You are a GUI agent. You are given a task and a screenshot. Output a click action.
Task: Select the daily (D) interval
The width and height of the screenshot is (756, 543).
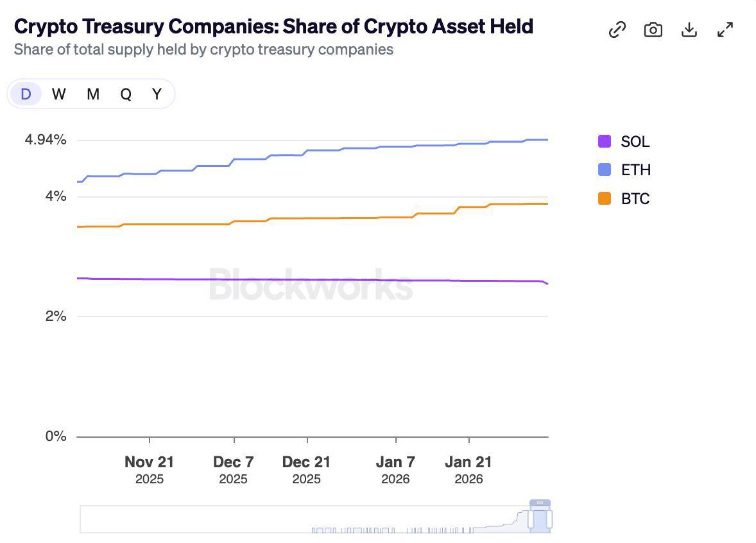[26, 94]
